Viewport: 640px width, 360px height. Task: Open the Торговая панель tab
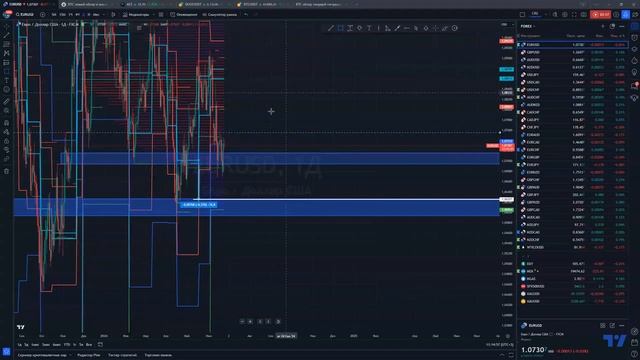click(x=158, y=356)
